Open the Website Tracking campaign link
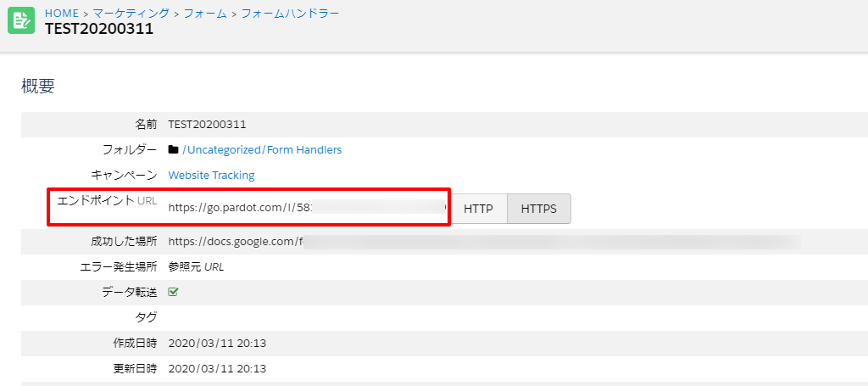 pos(211,176)
